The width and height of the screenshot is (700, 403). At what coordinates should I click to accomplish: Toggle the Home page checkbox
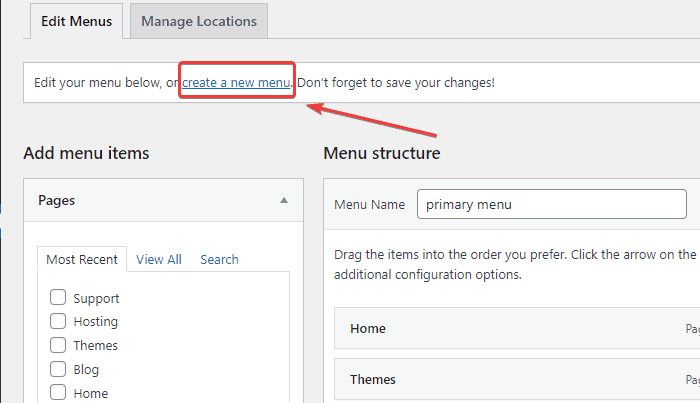(x=58, y=393)
